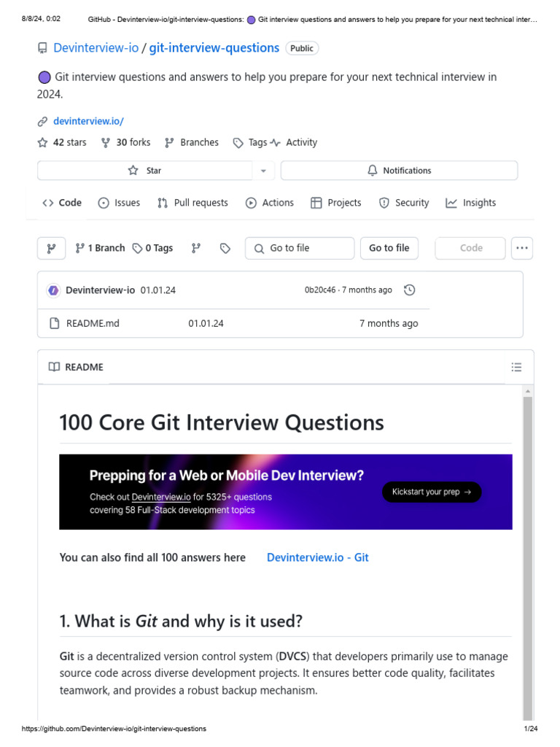560x747 pixels.
Task: Open the Pull requests tab
Action: tap(192, 203)
